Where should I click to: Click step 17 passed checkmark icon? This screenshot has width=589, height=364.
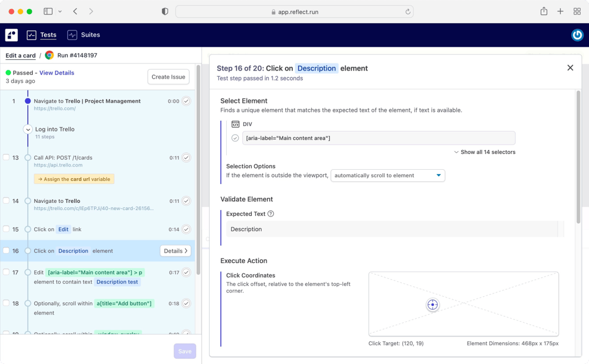[186, 273]
